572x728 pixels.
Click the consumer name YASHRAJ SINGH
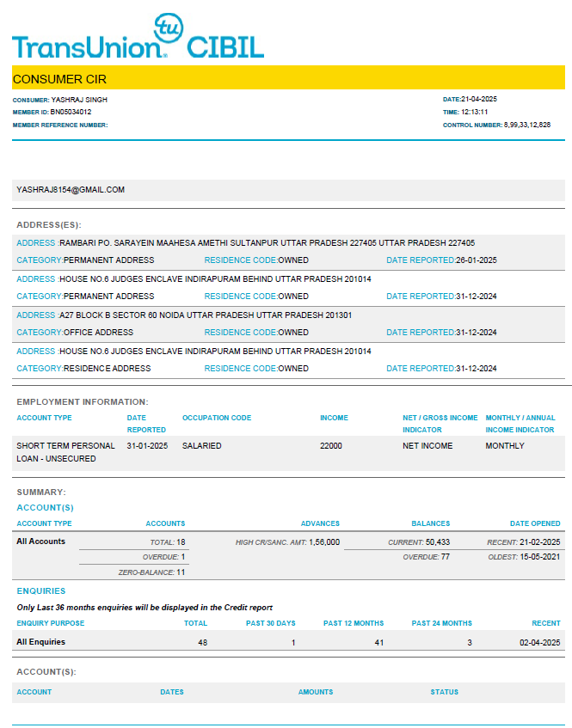click(x=79, y=100)
